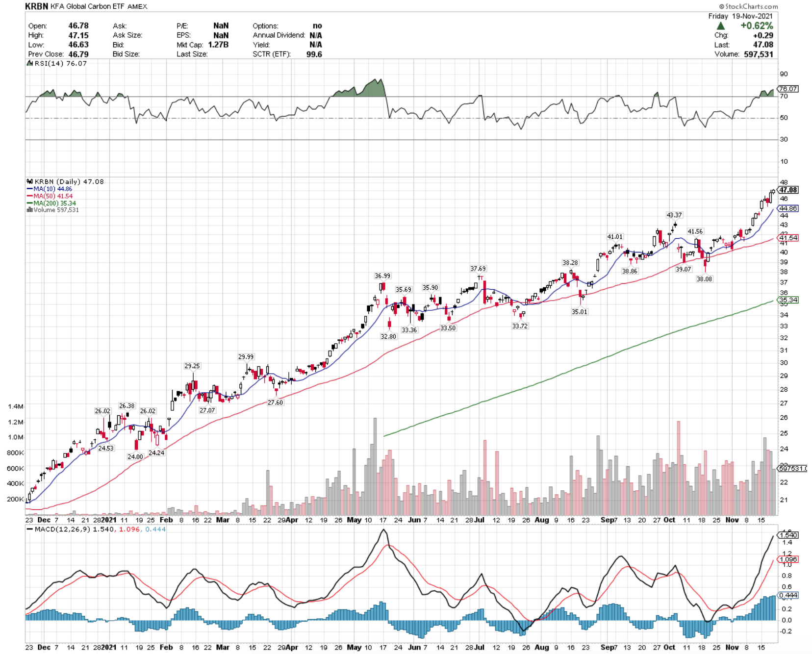
Task: Click the 36.99 May high label
Action: point(382,276)
